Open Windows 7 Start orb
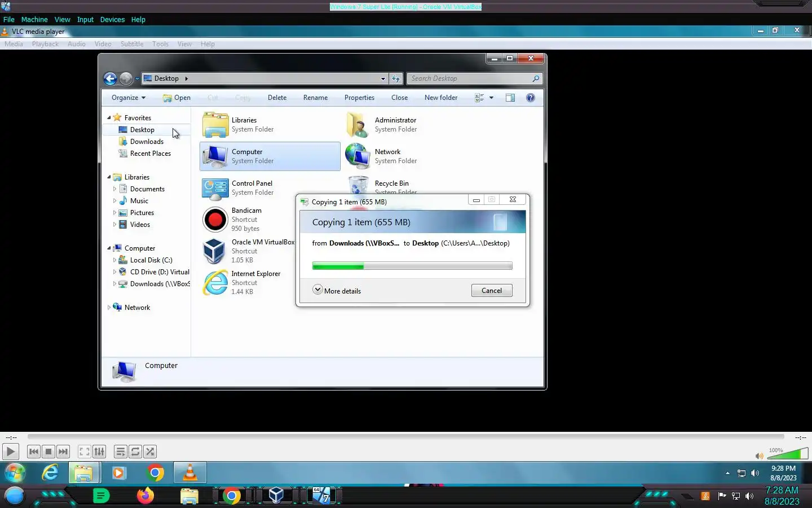This screenshot has width=812, height=508. coord(15,472)
